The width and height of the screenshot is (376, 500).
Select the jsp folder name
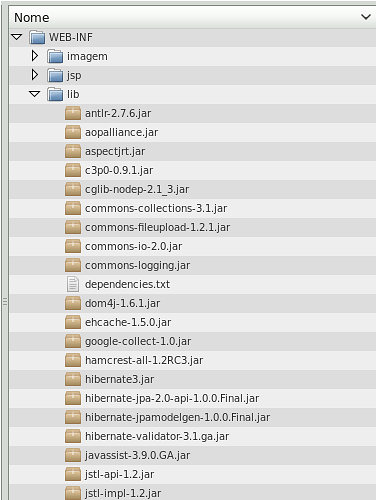74,76
